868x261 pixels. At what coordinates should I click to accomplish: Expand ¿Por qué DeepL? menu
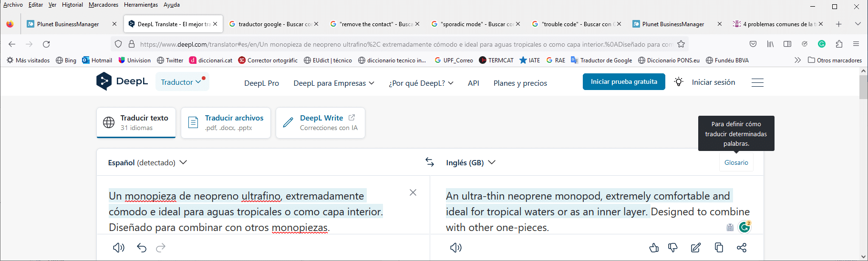click(x=421, y=83)
